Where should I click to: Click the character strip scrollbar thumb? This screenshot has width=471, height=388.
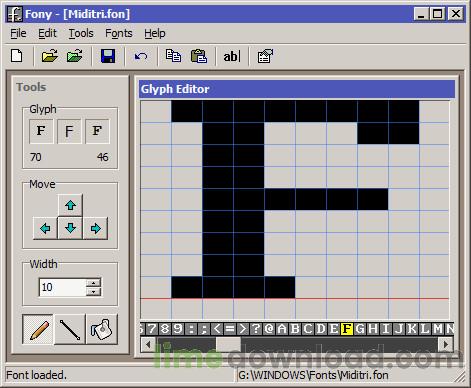click(x=228, y=344)
